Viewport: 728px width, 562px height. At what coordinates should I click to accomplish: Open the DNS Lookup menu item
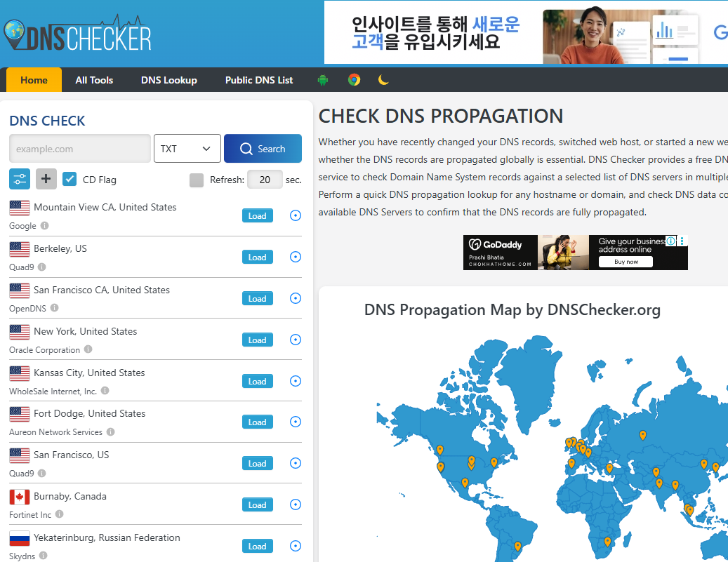point(169,80)
